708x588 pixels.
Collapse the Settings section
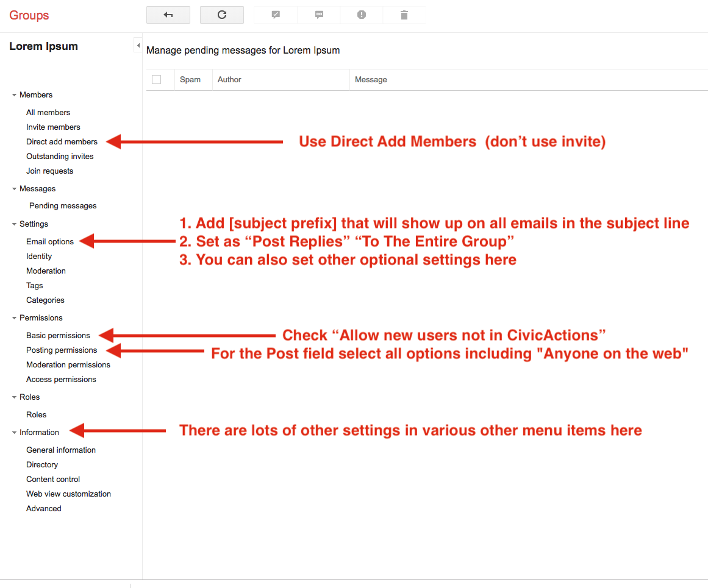coord(15,224)
